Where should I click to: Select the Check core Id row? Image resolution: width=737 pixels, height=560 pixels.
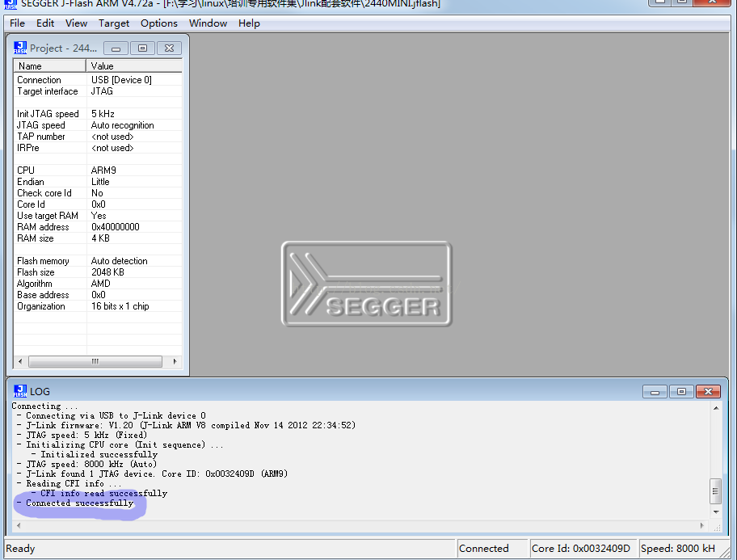(x=98, y=193)
